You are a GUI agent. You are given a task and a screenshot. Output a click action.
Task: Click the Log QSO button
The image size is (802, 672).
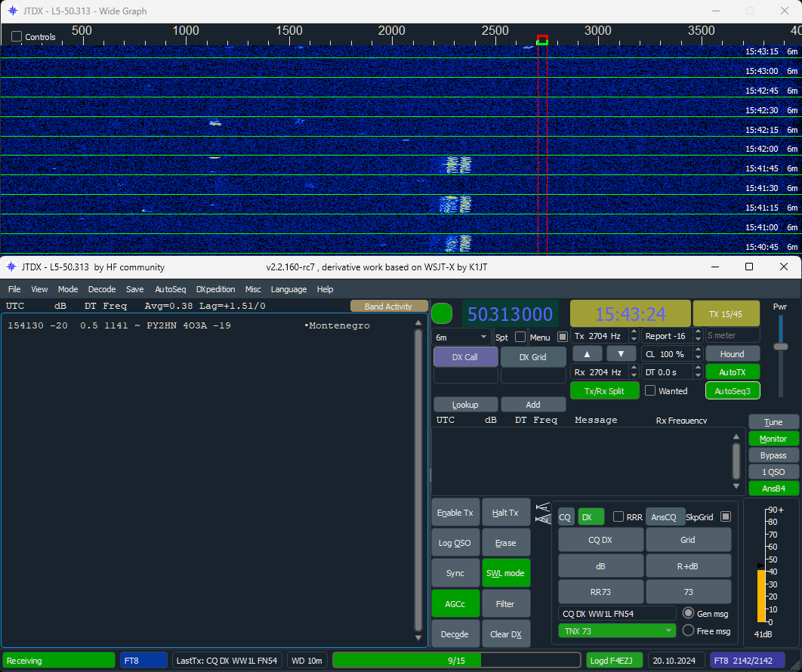[455, 543]
